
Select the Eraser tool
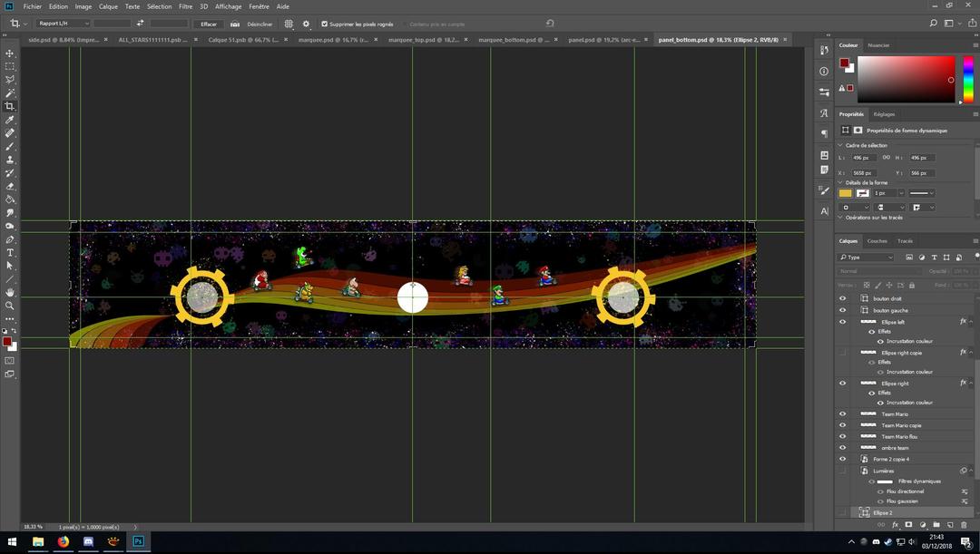click(9, 186)
